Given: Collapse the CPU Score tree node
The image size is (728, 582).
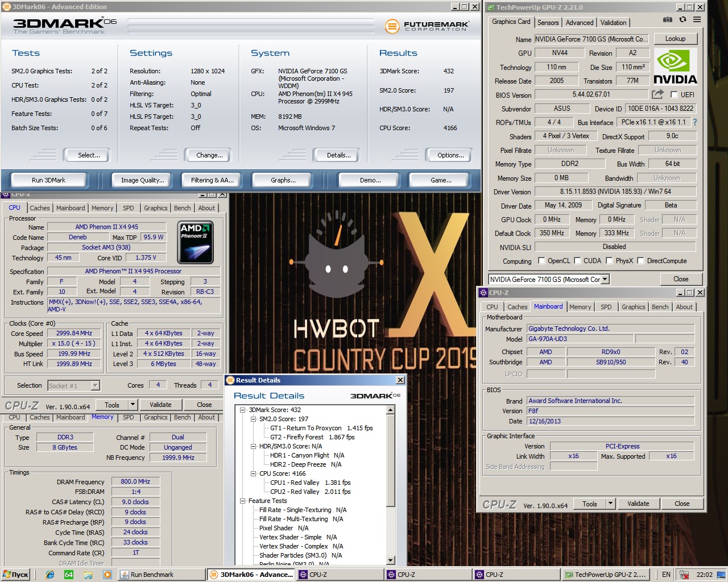Looking at the screenshot, I should (x=254, y=473).
